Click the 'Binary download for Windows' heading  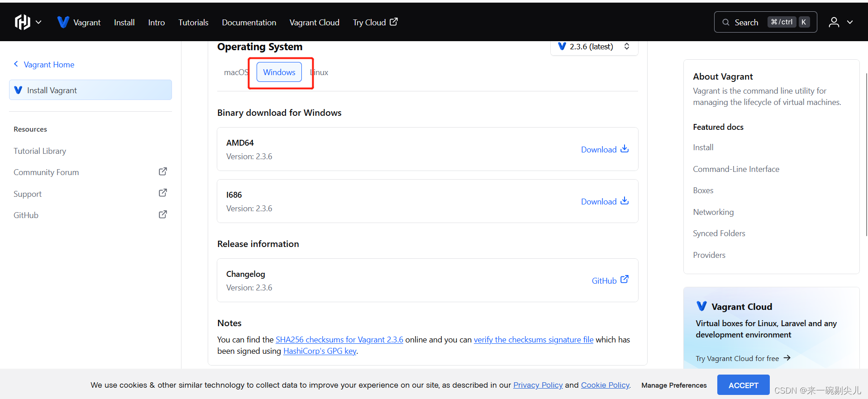279,113
